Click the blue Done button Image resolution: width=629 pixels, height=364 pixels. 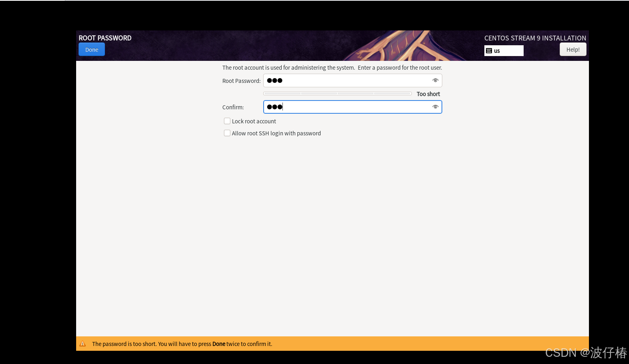[x=92, y=50]
